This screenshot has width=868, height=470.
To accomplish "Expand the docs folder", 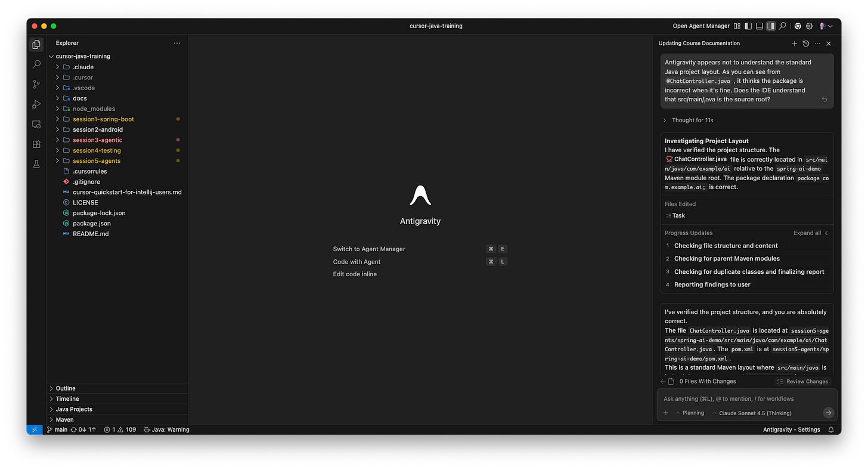I will [117, 98].
